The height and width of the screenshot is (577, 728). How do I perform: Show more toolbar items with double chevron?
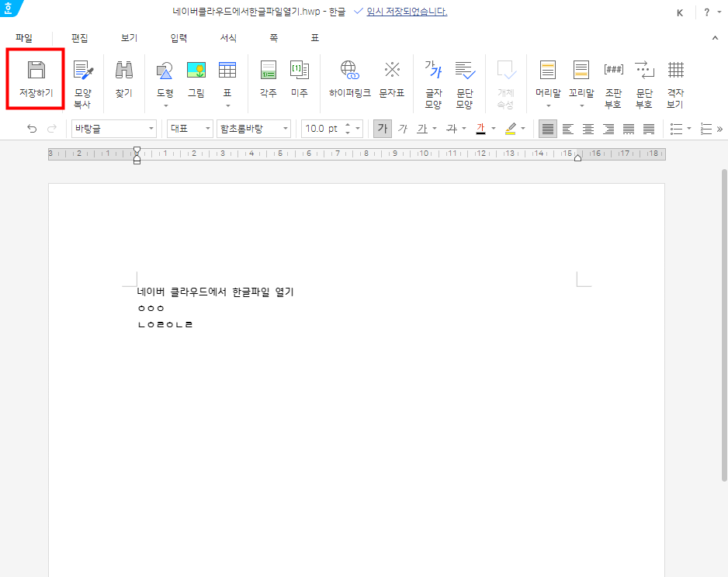pos(719,129)
